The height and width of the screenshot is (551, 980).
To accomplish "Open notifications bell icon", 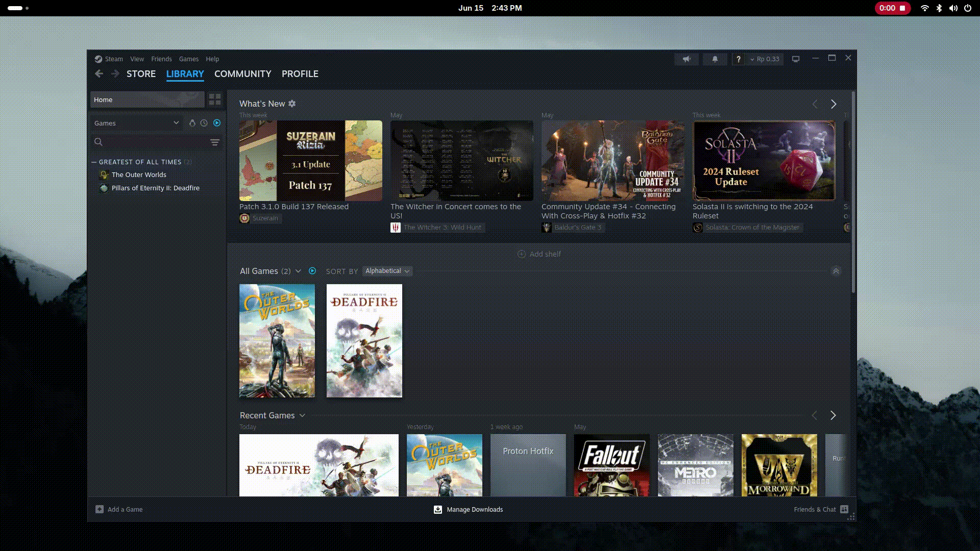I will click(715, 59).
